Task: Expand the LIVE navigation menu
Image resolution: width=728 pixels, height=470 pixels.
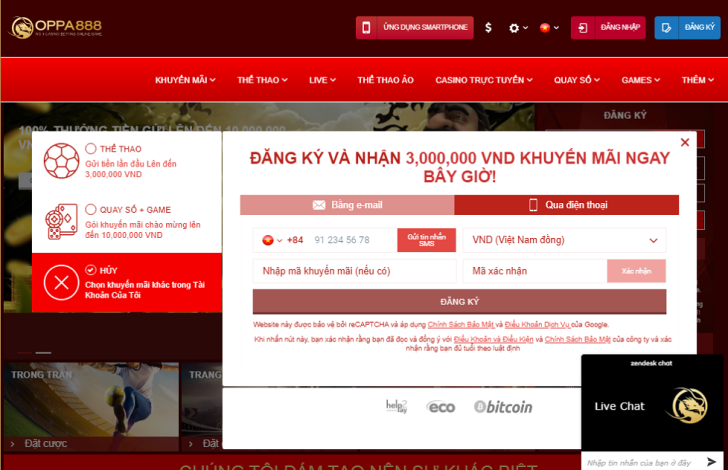Action: click(322, 80)
